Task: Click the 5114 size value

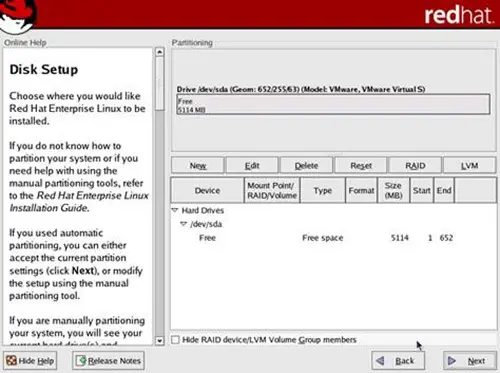Action: pyautogui.click(x=400, y=238)
